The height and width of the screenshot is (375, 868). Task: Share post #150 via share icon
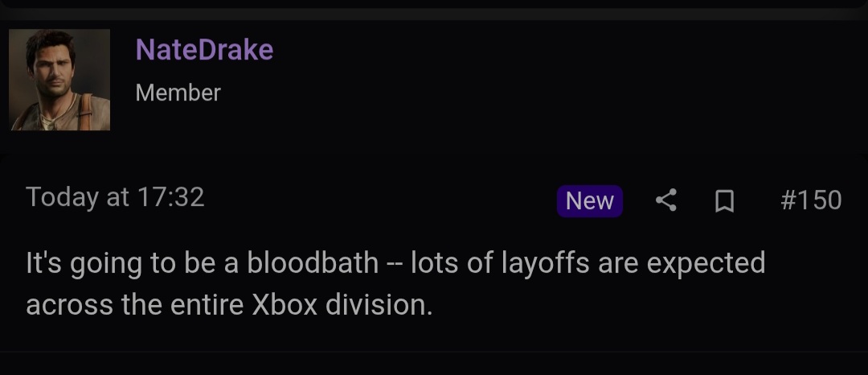pyautogui.click(x=666, y=200)
